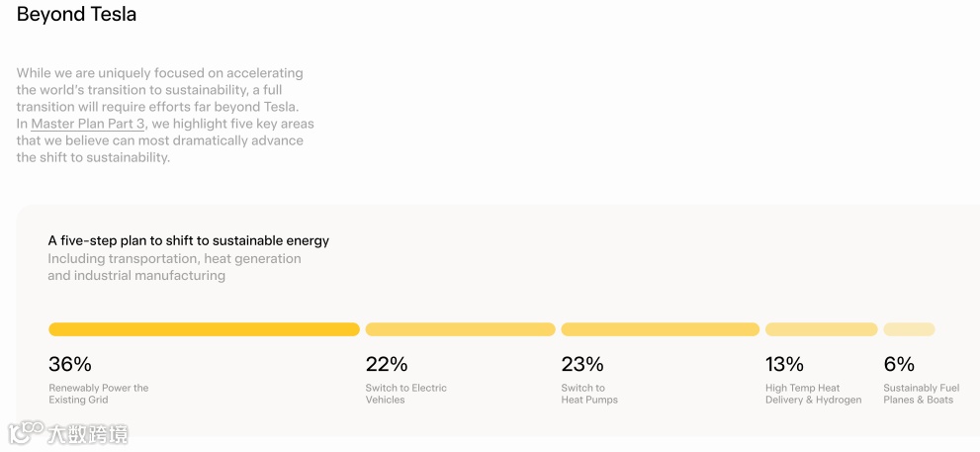The width and height of the screenshot is (980, 452).
Task: Select the 23% heat pumps bar segment
Action: click(660, 329)
